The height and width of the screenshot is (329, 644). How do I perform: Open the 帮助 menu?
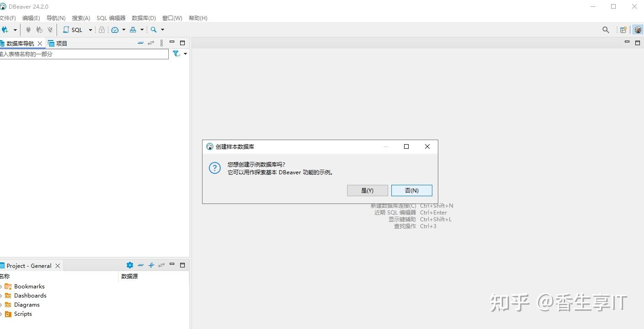click(x=198, y=18)
